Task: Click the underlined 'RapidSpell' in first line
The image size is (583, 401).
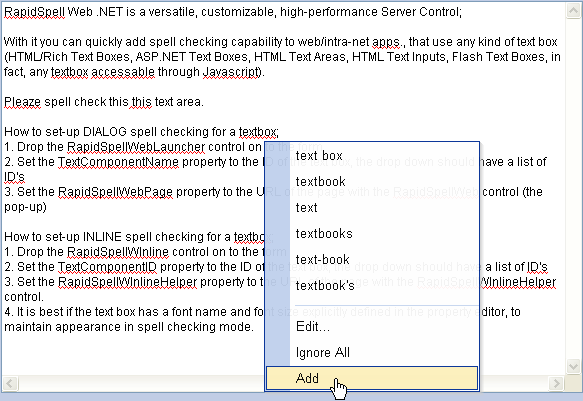Action: coord(34,12)
